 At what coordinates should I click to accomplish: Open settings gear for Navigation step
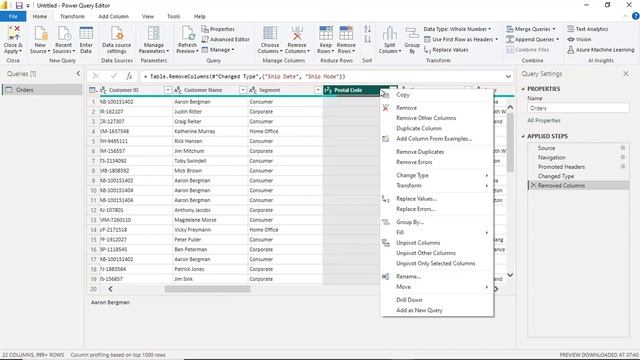[x=623, y=157]
